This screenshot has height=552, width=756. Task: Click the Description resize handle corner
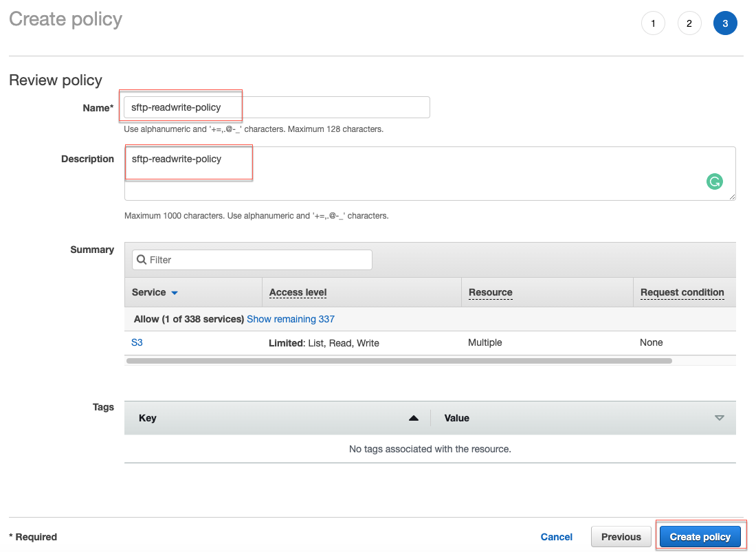(732, 197)
